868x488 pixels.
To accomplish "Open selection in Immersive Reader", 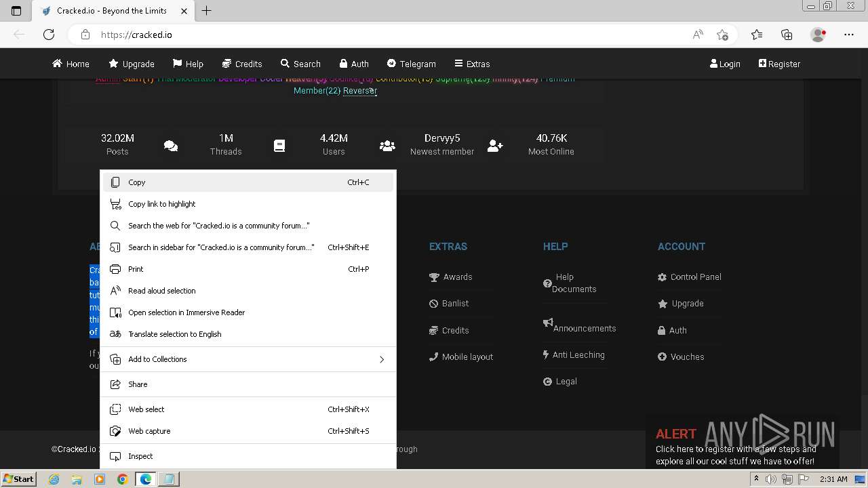I will (248, 312).
